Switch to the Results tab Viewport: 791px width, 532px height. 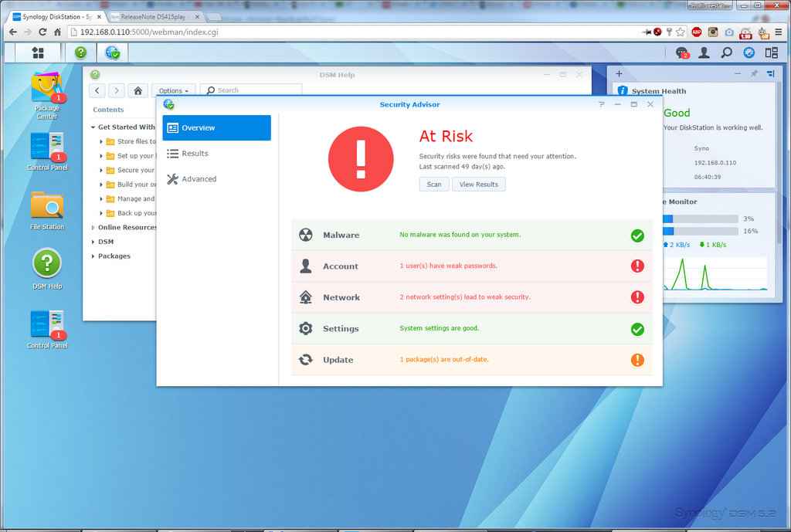(x=216, y=154)
